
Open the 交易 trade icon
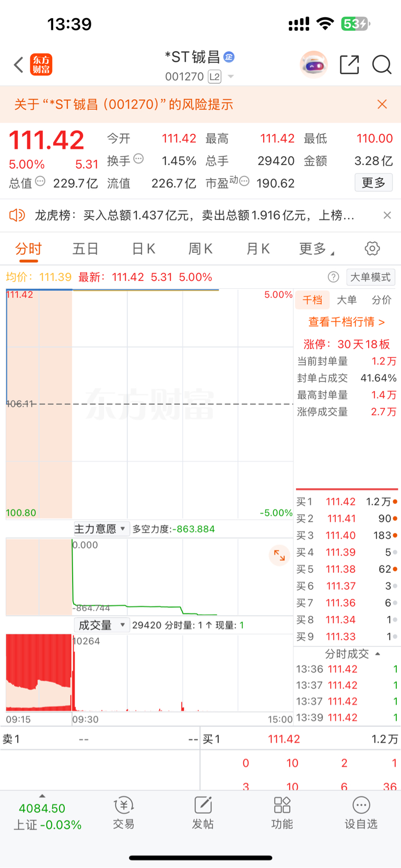[x=124, y=813]
